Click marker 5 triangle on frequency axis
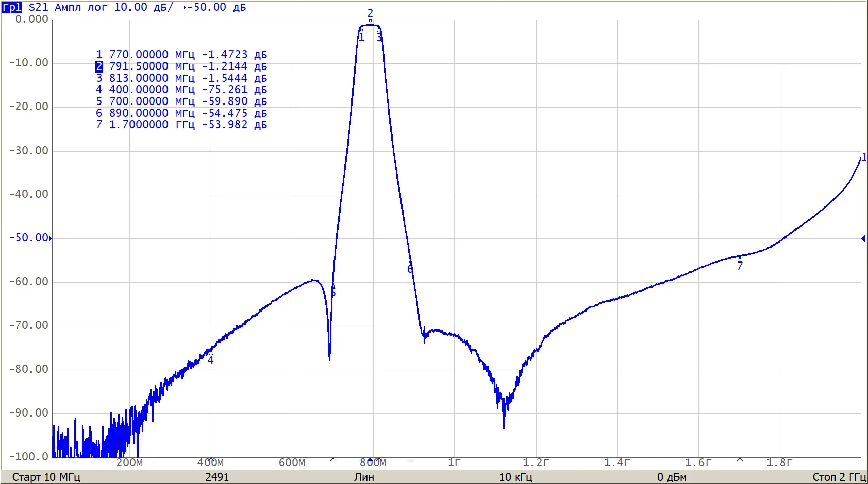868x484 pixels. 333,460
